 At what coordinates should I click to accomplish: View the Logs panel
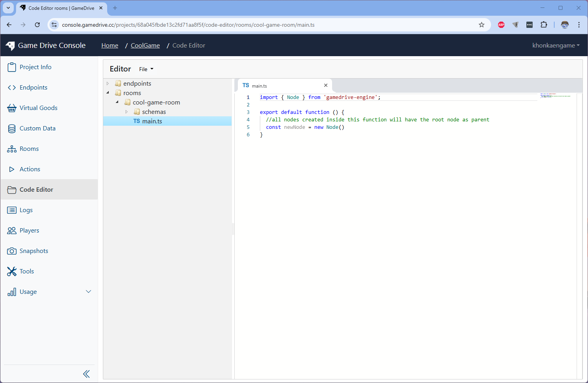click(x=27, y=210)
